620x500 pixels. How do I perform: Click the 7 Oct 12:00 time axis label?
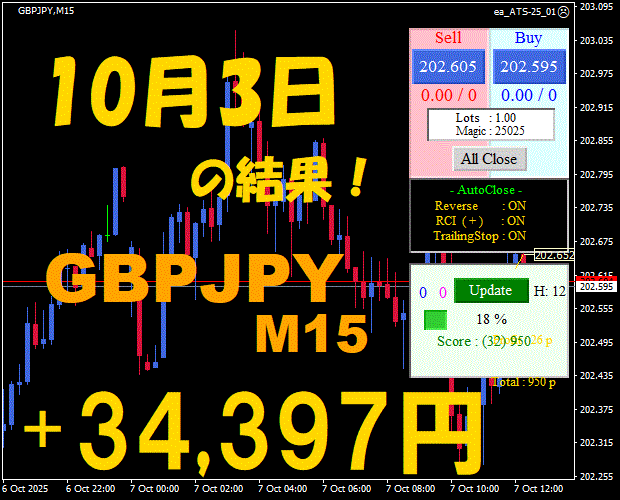(x=539, y=489)
